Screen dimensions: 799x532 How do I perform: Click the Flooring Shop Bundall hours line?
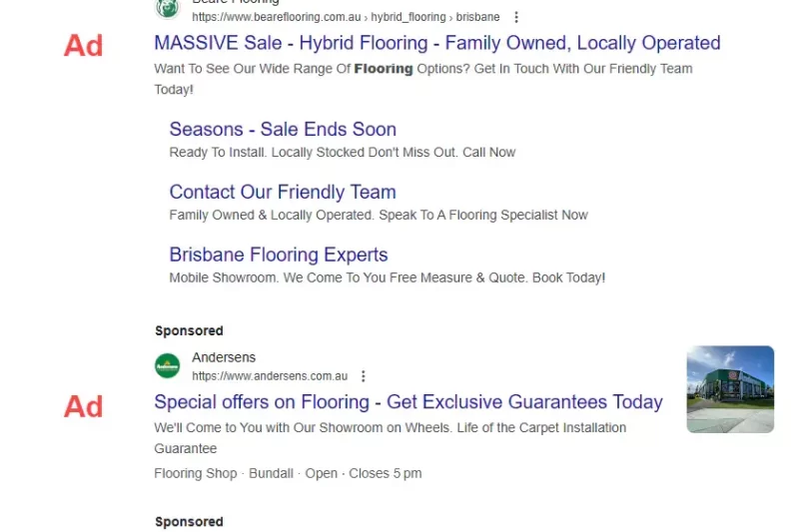coord(288,473)
